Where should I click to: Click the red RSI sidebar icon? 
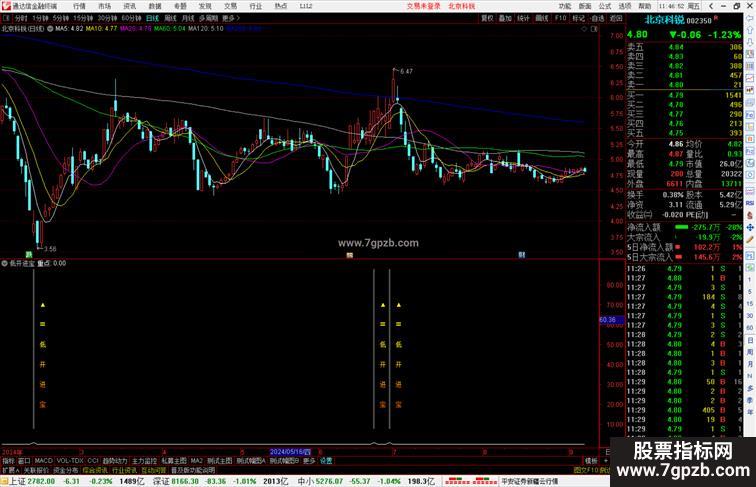click(750, 203)
